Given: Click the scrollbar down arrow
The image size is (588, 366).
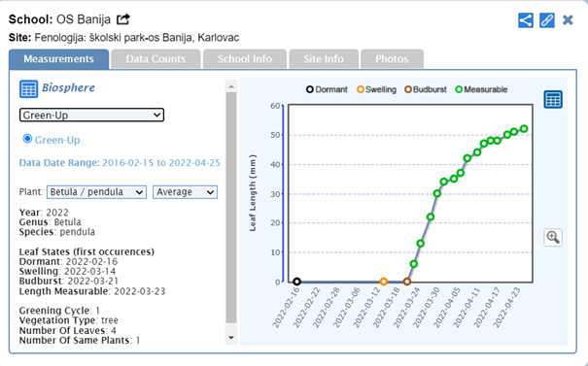Looking at the screenshot, I should (231, 338).
